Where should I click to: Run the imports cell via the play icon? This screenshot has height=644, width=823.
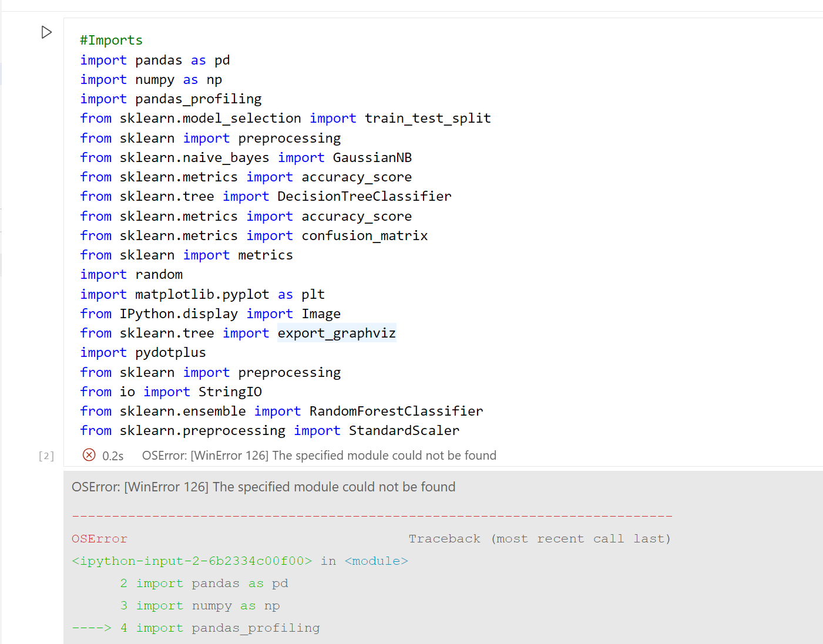[x=46, y=32]
